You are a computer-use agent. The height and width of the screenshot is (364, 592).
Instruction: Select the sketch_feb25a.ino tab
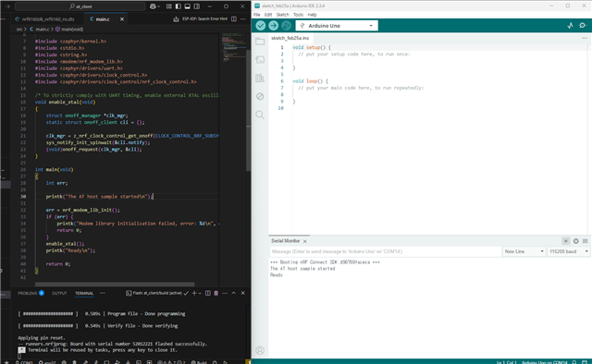(x=290, y=38)
